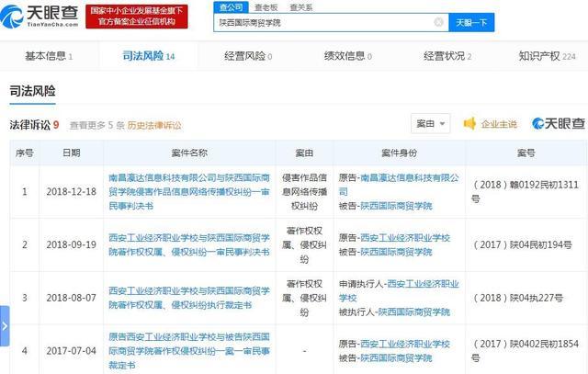Image resolution: width=588 pixels, height=374 pixels.
Task: Switch to the 查老板 search tab
Action: [x=266, y=7]
